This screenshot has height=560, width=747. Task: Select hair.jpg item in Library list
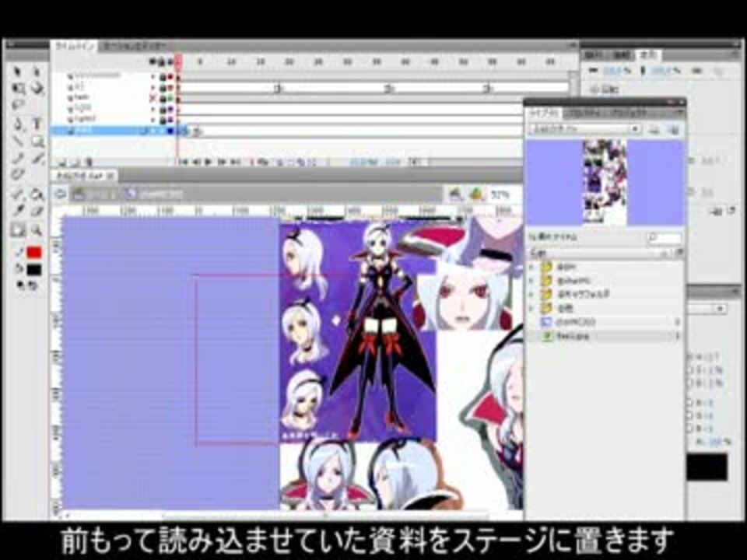[604, 336]
